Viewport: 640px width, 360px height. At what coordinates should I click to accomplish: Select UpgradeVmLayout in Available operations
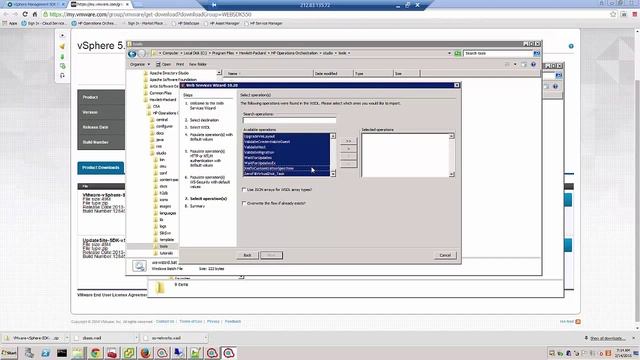[x=286, y=136]
